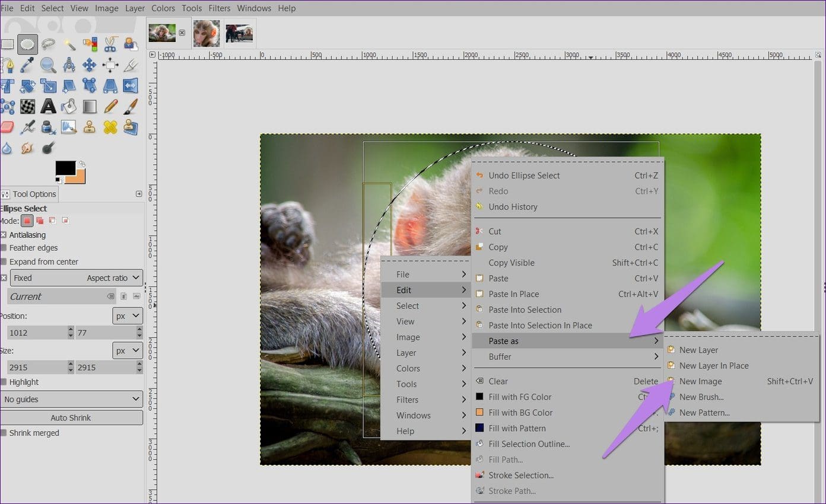This screenshot has height=504, width=826.
Task: Select the Measure compass tool
Action: [x=69, y=65]
